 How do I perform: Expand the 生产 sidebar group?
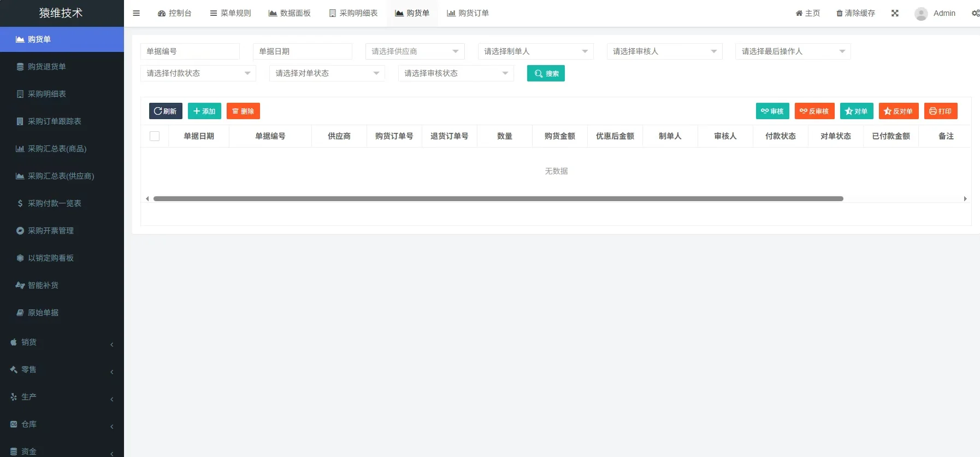pyautogui.click(x=62, y=397)
